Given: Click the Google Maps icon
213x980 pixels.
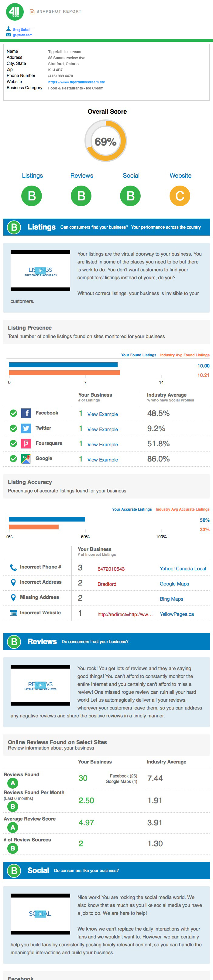Looking at the screenshot, I should pyautogui.click(x=26, y=459).
